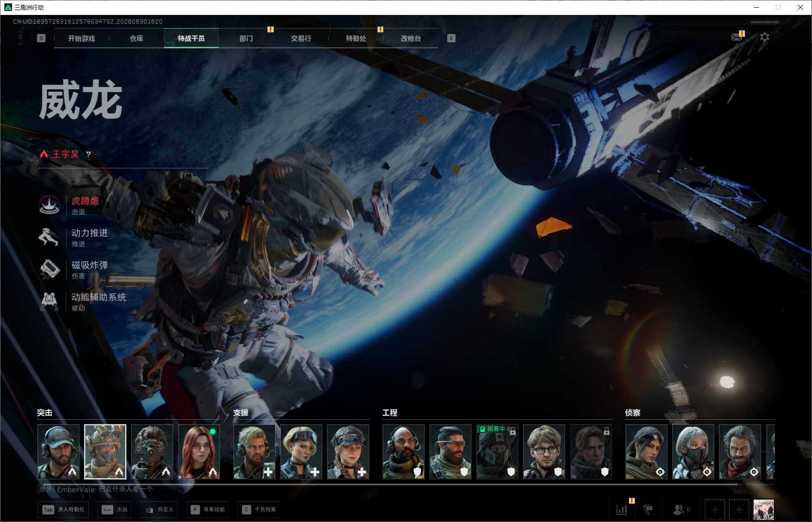Open the mail envelope icon
The width and height of the screenshot is (812, 522).
(737, 37)
